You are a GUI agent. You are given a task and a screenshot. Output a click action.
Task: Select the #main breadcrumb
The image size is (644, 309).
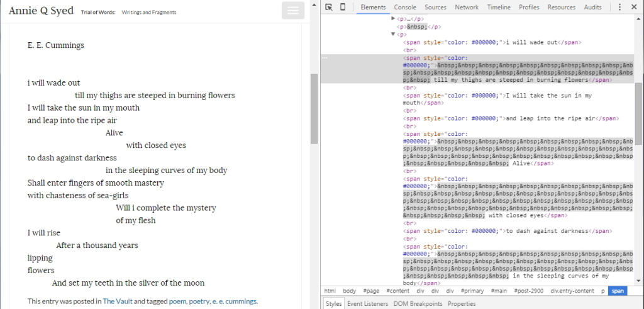[499, 291]
